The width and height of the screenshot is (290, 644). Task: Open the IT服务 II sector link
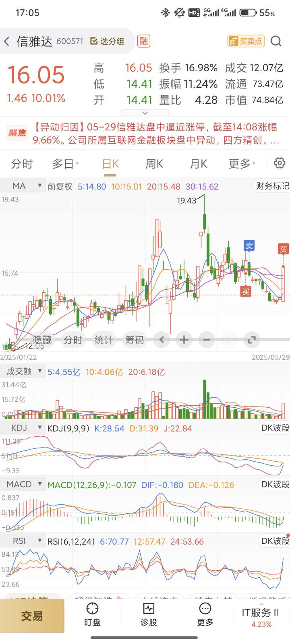tap(261, 617)
